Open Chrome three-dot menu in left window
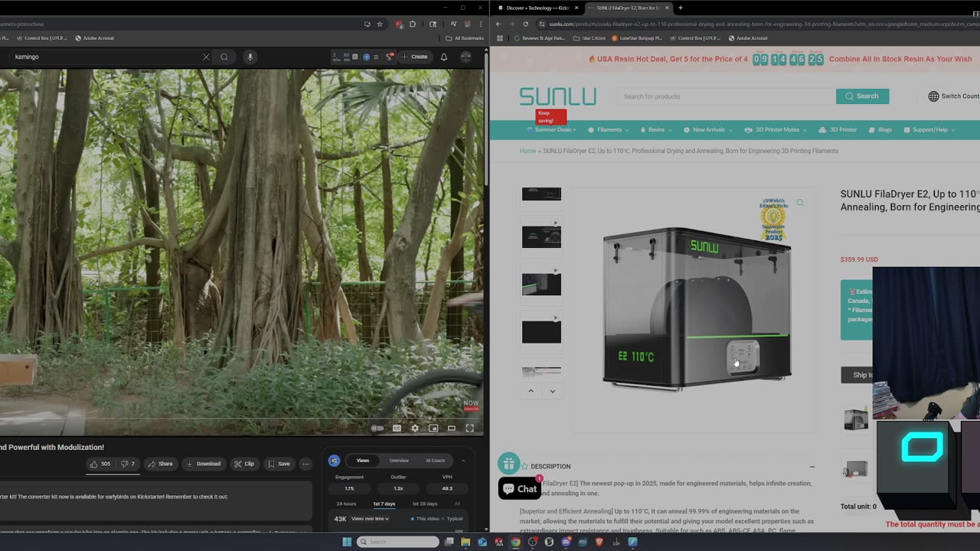Image resolution: width=980 pixels, height=551 pixels. click(x=481, y=24)
